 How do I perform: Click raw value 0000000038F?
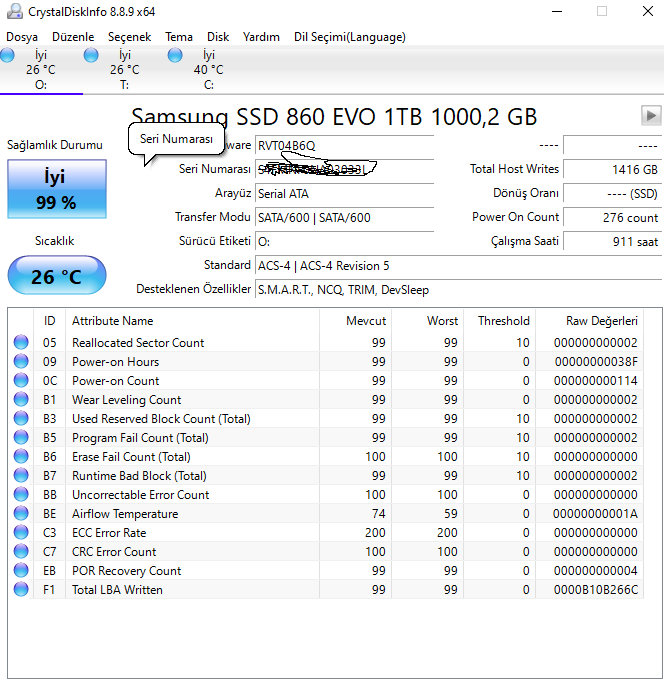596,362
